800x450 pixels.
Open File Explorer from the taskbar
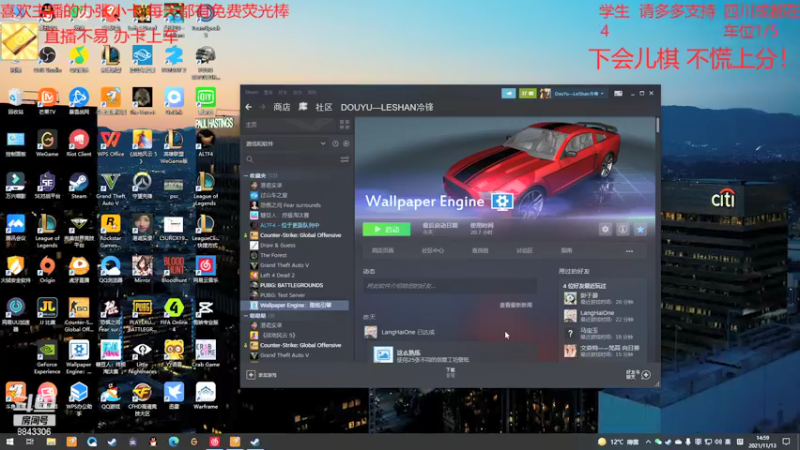(51, 442)
